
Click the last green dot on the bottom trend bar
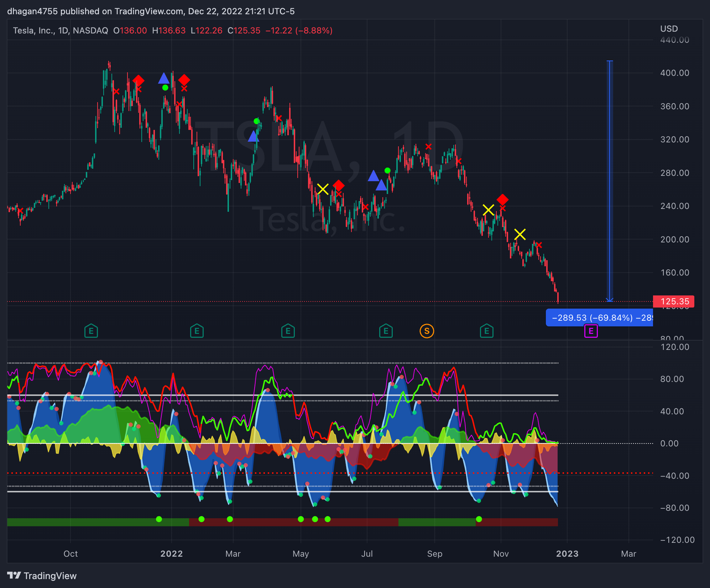pos(479,519)
